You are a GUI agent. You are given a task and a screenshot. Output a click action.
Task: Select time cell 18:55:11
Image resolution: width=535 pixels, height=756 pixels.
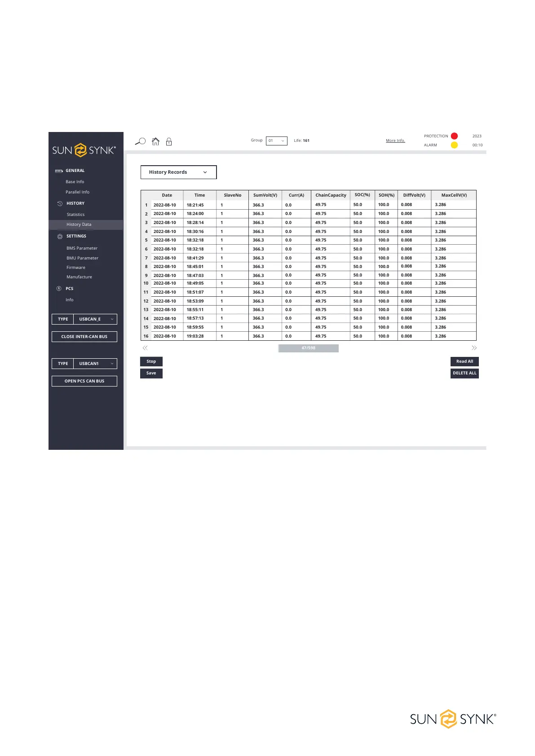click(x=199, y=310)
